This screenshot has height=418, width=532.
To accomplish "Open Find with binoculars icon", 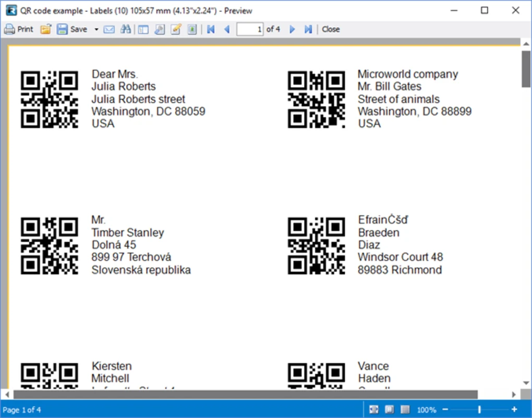I will [x=125, y=29].
